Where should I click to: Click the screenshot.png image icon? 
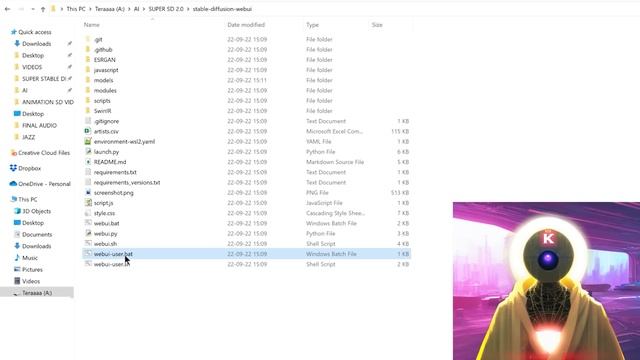(x=88, y=192)
